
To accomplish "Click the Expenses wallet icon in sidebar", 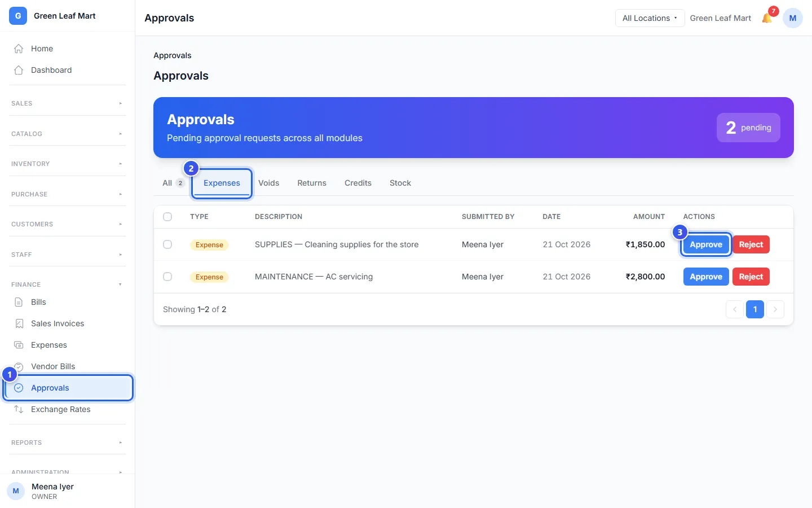I will pyautogui.click(x=19, y=345).
